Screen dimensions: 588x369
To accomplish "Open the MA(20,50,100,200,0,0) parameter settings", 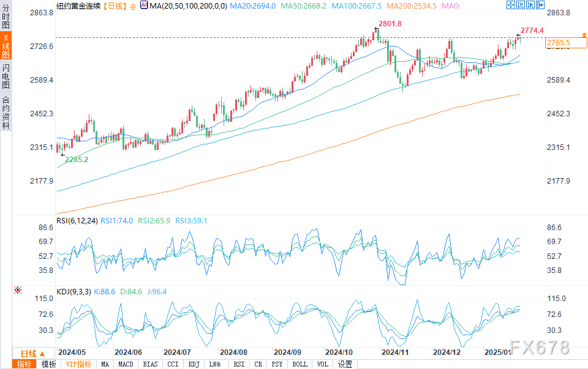I will click(x=189, y=6).
